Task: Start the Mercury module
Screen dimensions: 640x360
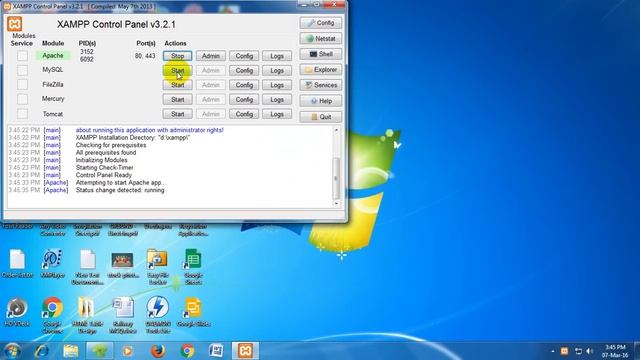Action: (x=178, y=100)
